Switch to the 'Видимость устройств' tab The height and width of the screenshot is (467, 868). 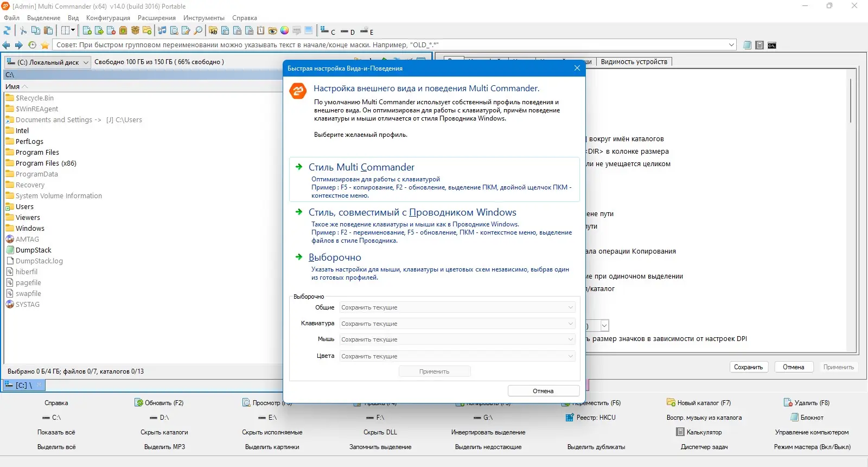coord(634,62)
